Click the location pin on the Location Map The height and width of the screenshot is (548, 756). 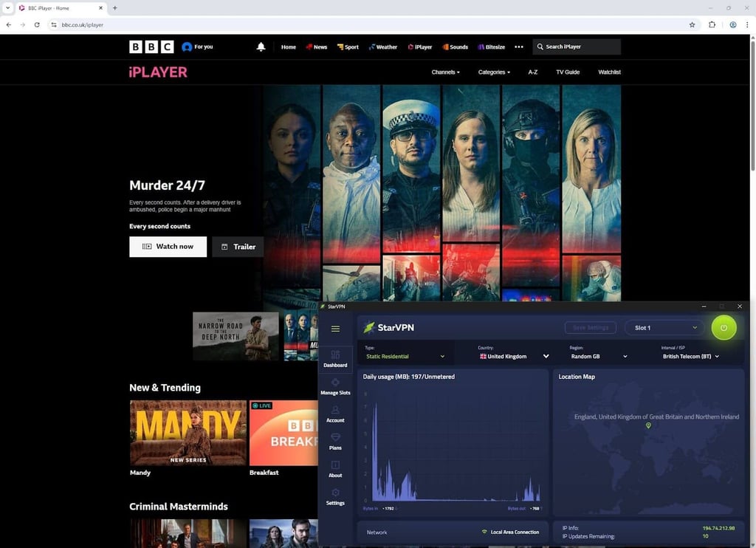coord(648,425)
